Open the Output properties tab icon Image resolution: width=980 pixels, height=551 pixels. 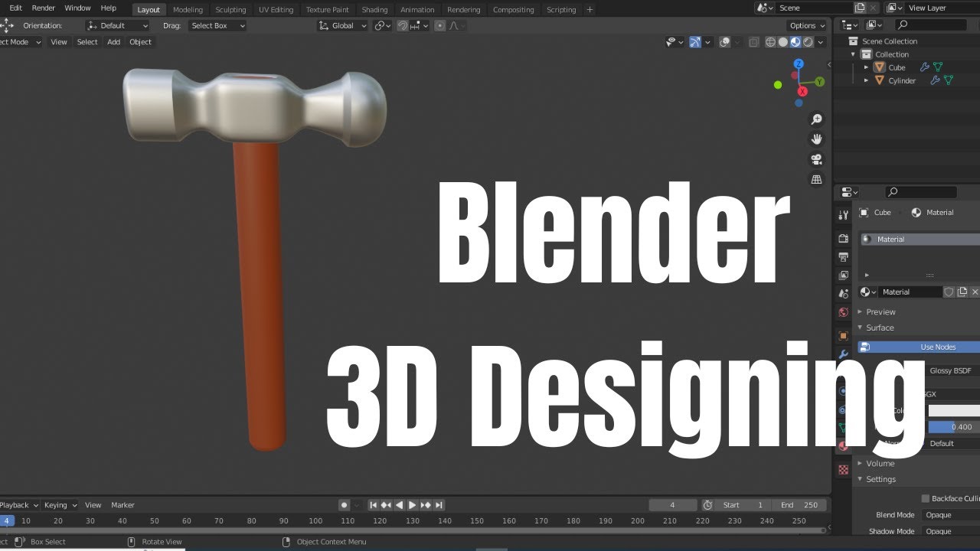(x=844, y=257)
